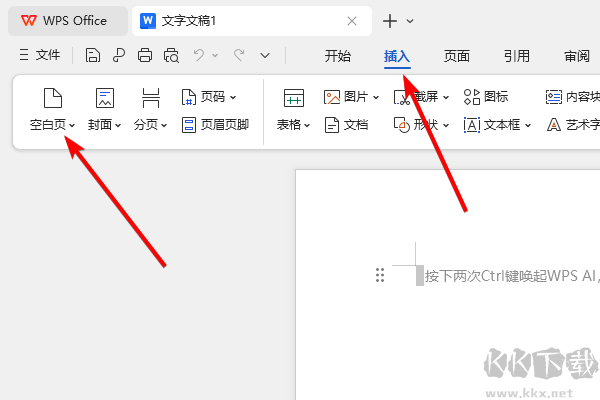Open the 页码 page number dropdown

coord(209,97)
